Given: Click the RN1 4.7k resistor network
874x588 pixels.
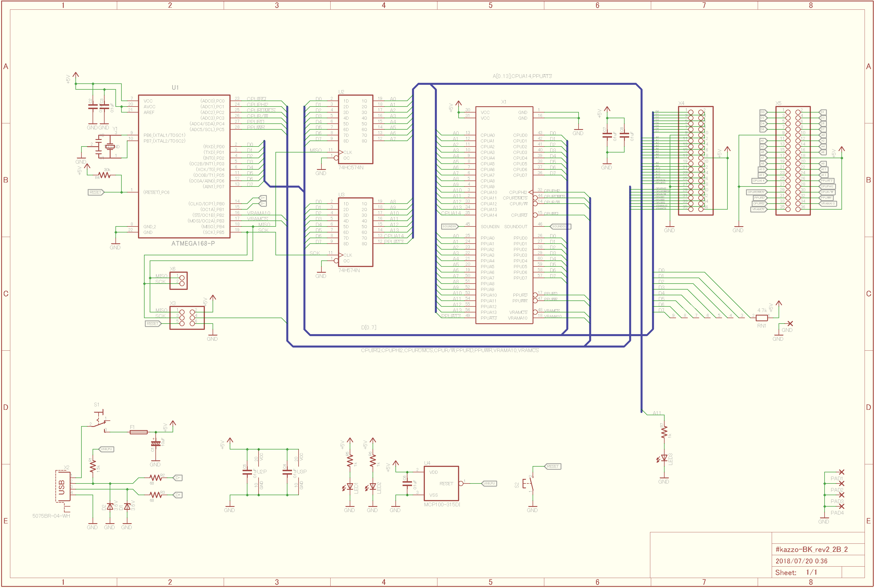Looking at the screenshot, I should (x=761, y=318).
